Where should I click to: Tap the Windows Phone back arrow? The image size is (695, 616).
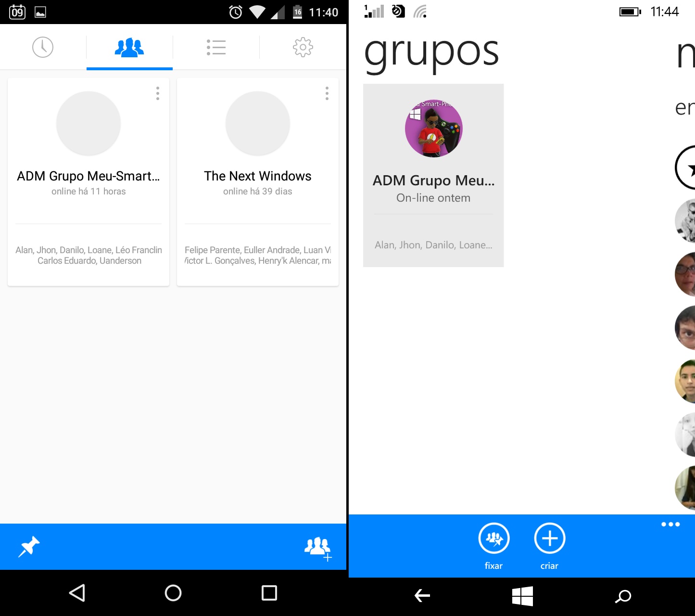[422, 596]
